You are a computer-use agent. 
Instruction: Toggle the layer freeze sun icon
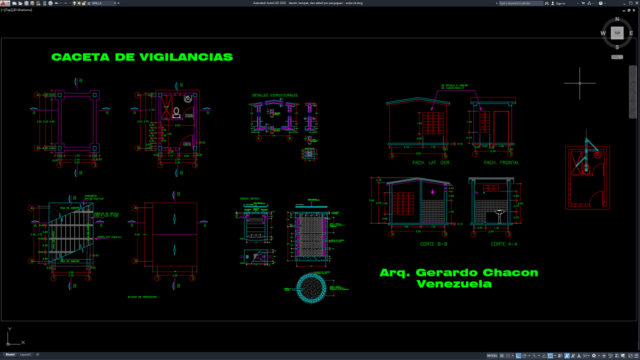[x=79, y=3]
